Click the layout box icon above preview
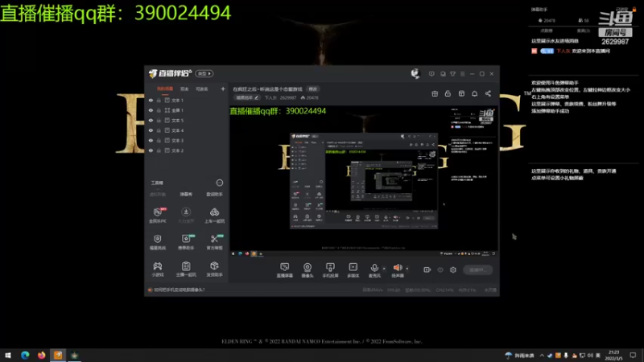 [461, 93]
